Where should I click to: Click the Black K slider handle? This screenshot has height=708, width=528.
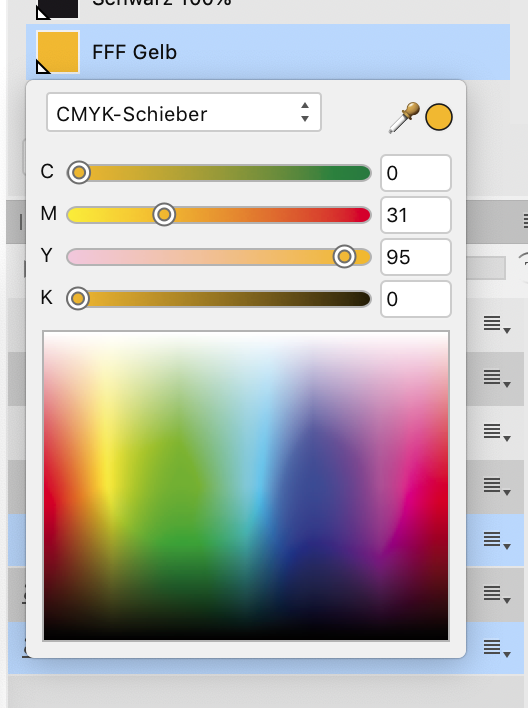point(78,298)
